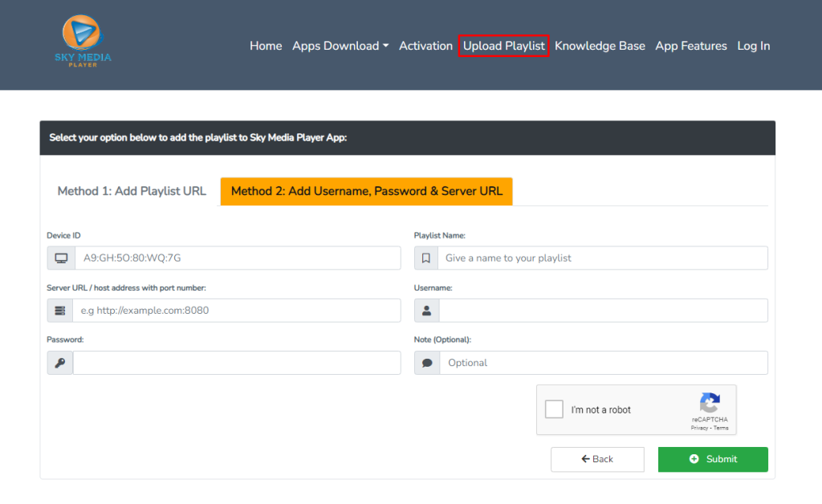This screenshot has width=822, height=504.
Task: Open the reCAPTCHA Privacy link
Action: click(699, 428)
